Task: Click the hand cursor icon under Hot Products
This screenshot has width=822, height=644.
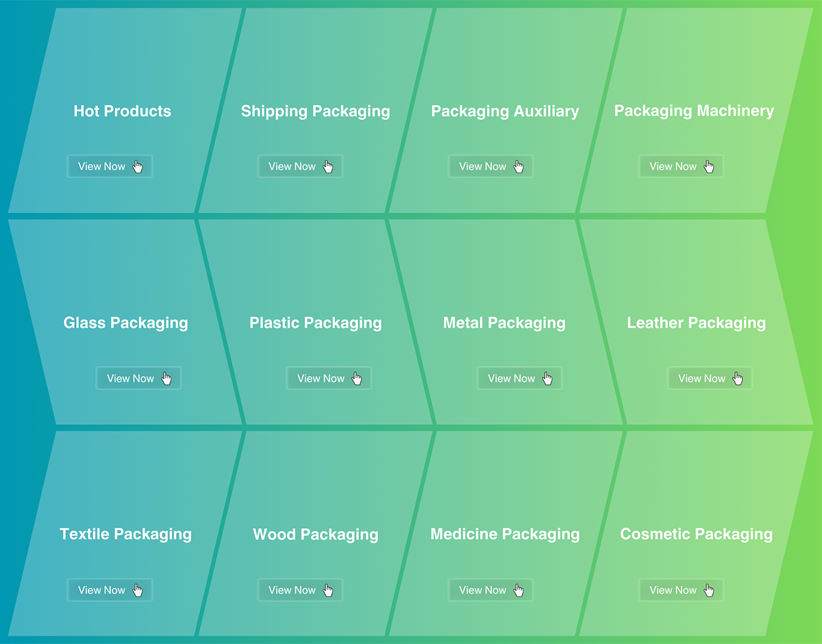Action: pos(138,166)
